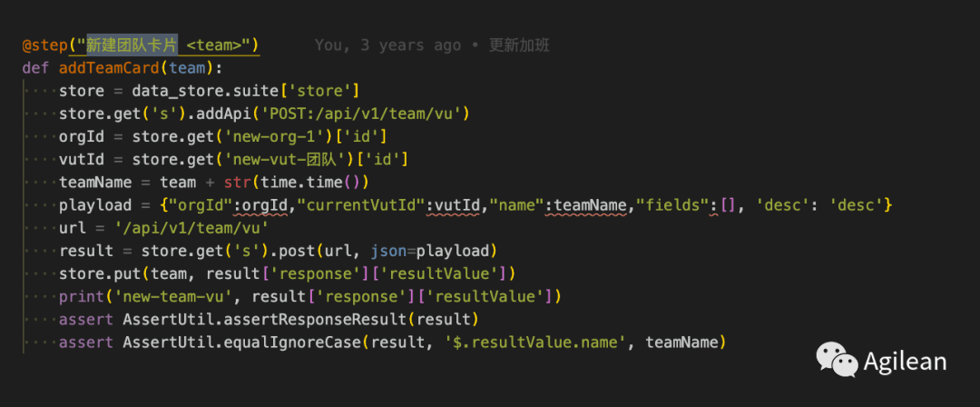The height and width of the screenshot is (407, 980).
Task: Click the @step decorator keyword
Action: click(45, 45)
